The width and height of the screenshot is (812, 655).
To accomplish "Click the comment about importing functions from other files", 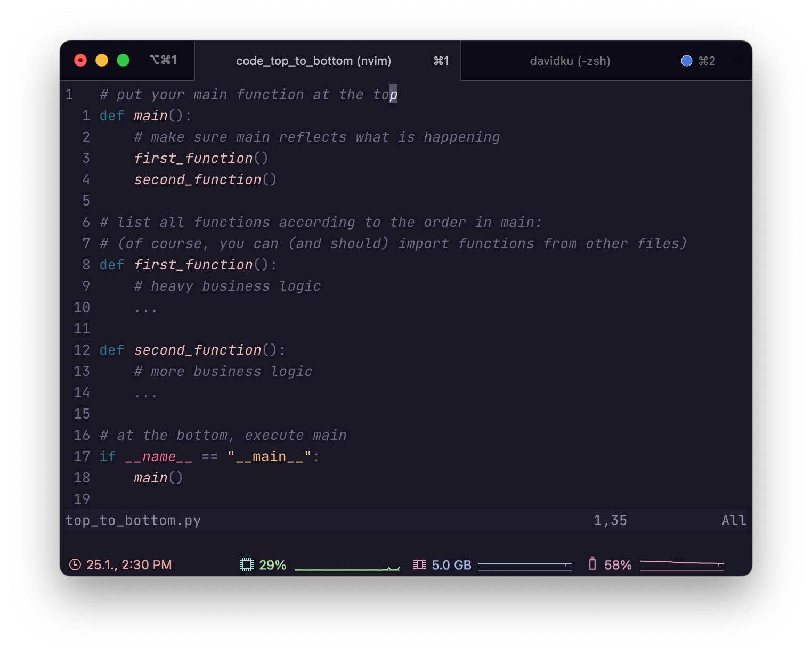I will pos(393,243).
